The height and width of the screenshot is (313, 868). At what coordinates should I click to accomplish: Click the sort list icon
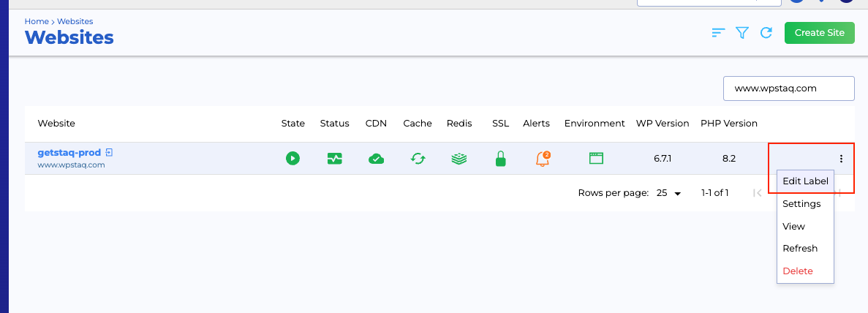tap(718, 33)
